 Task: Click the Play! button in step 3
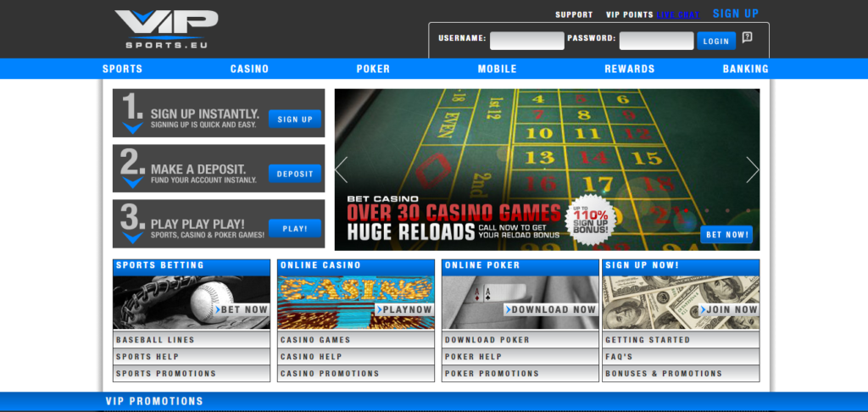(295, 228)
